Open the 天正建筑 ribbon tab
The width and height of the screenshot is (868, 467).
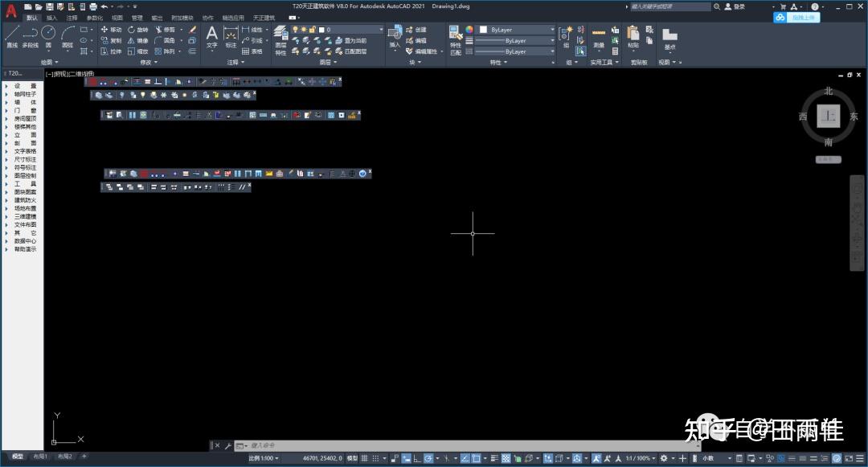click(x=264, y=18)
